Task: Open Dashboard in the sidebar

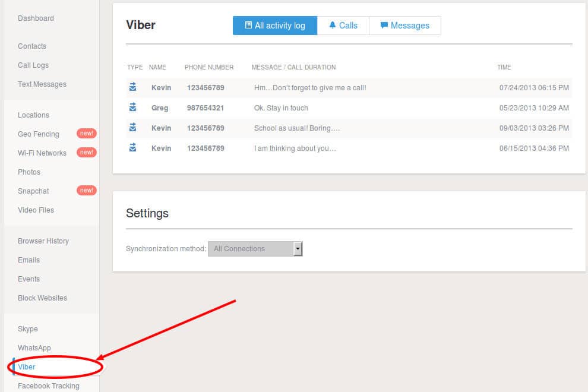Action: tap(36, 18)
